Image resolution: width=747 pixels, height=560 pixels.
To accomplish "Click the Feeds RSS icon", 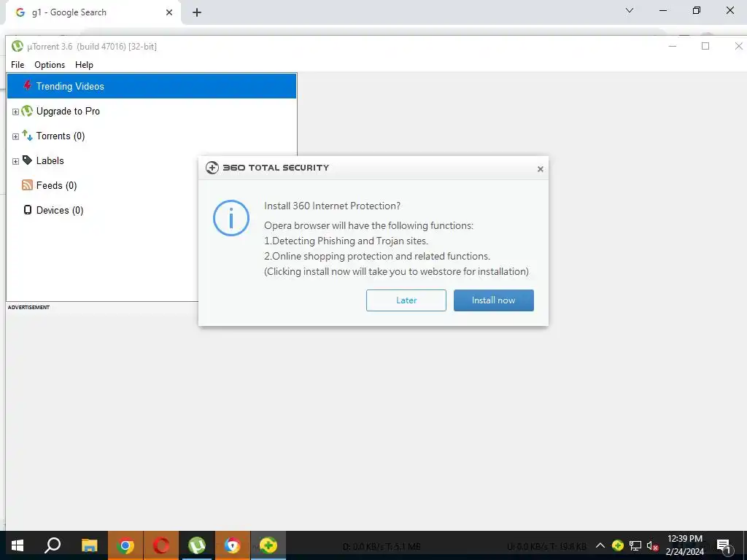I will 27,185.
